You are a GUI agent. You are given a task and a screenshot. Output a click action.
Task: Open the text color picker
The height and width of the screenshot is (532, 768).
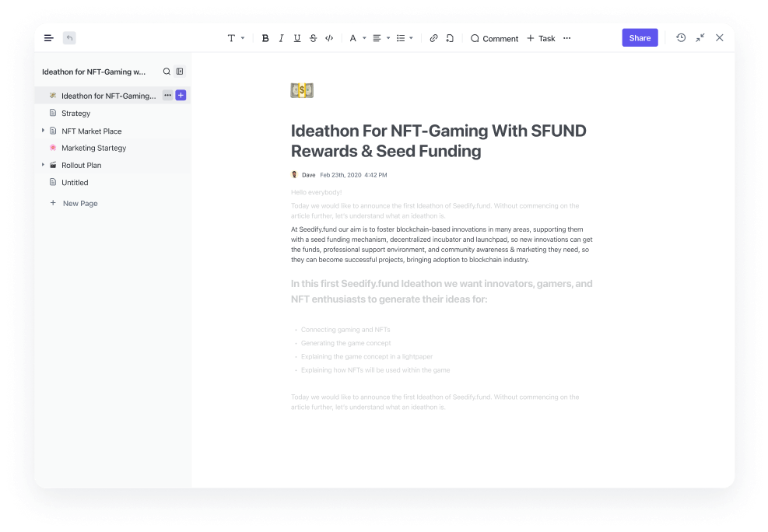point(356,37)
